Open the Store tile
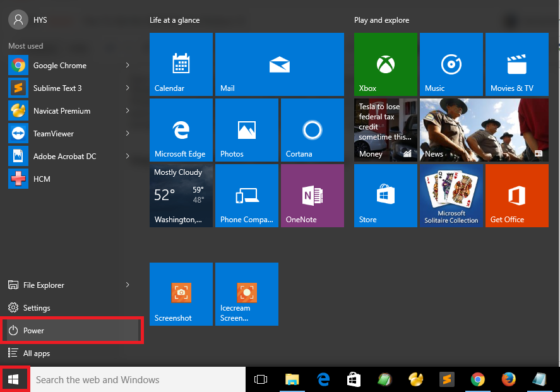 tap(386, 196)
